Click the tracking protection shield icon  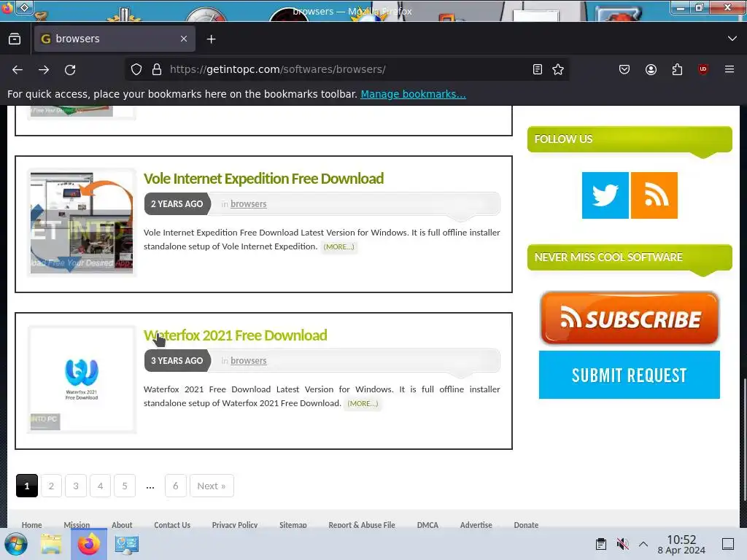tap(136, 69)
